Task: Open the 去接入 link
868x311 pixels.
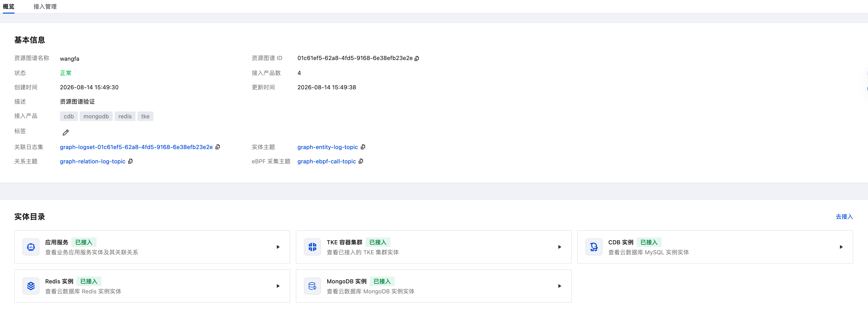Action: click(x=844, y=217)
